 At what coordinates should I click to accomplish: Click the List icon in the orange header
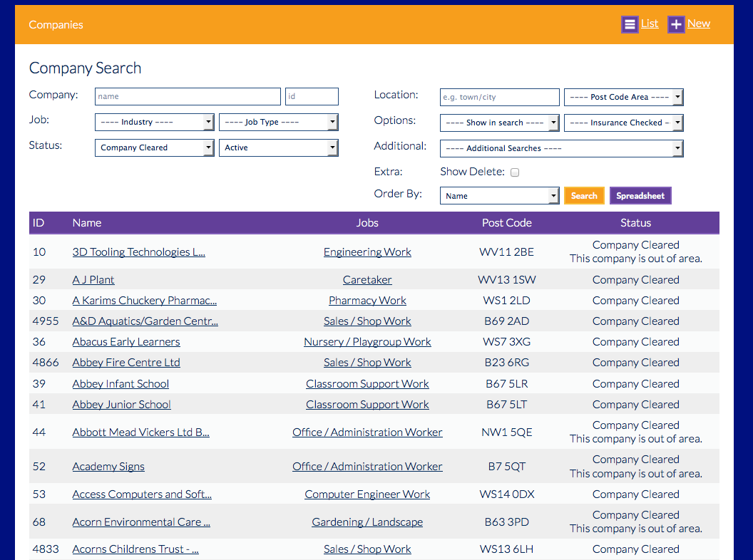pos(630,24)
